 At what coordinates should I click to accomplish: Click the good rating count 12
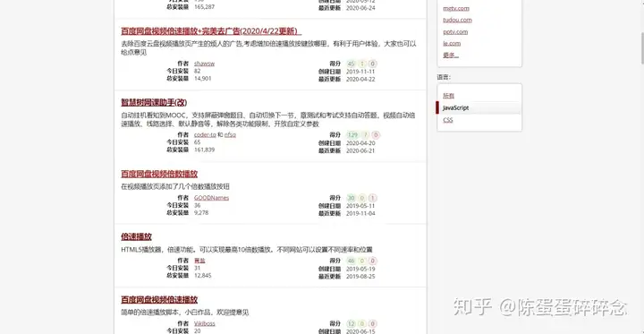[x=351, y=324]
